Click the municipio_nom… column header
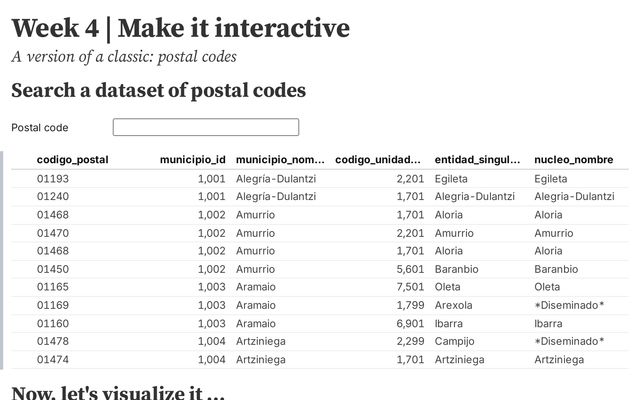 (x=280, y=160)
